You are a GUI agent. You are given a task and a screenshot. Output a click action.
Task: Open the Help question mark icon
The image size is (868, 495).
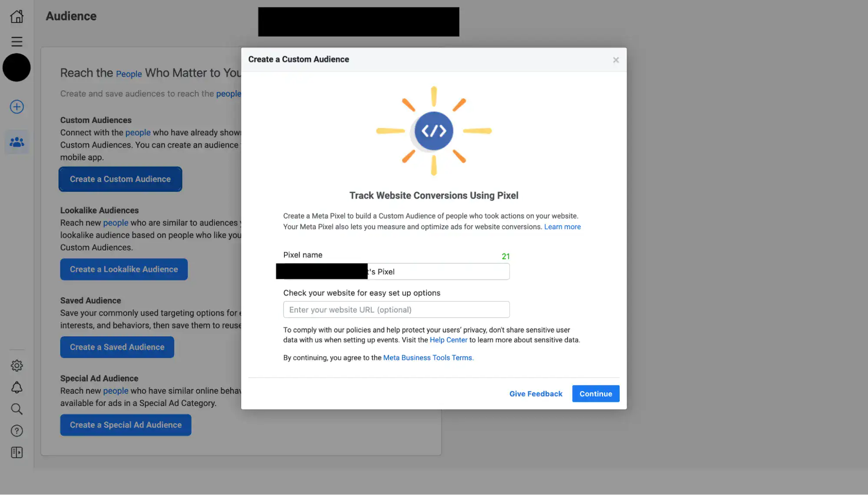(x=17, y=431)
